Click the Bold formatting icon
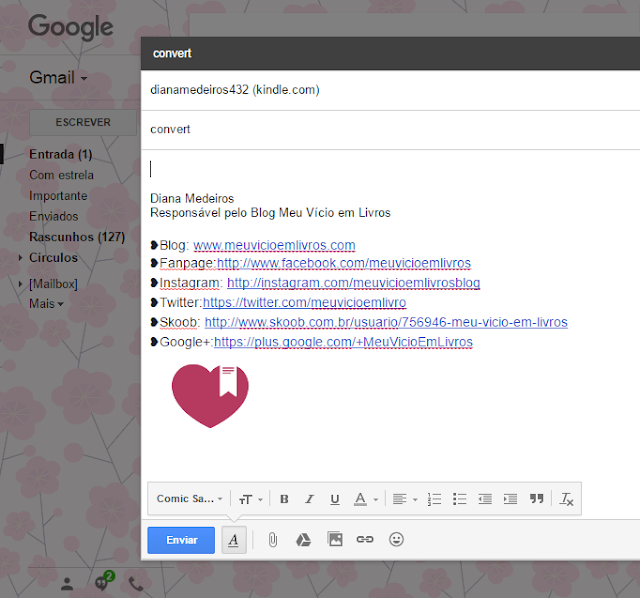The width and height of the screenshot is (640, 598). click(284, 499)
